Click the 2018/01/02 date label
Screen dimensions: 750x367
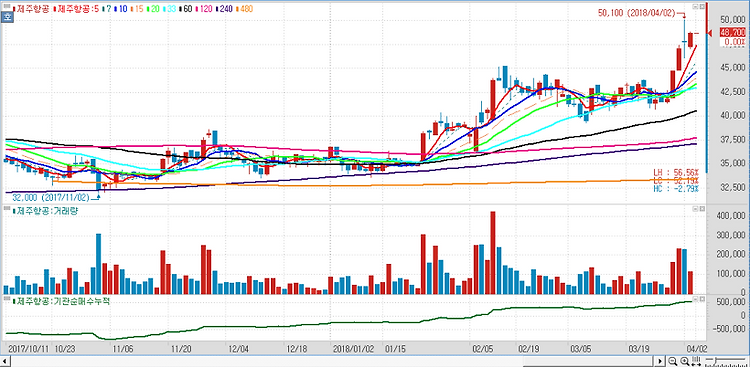pyautogui.click(x=353, y=349)
